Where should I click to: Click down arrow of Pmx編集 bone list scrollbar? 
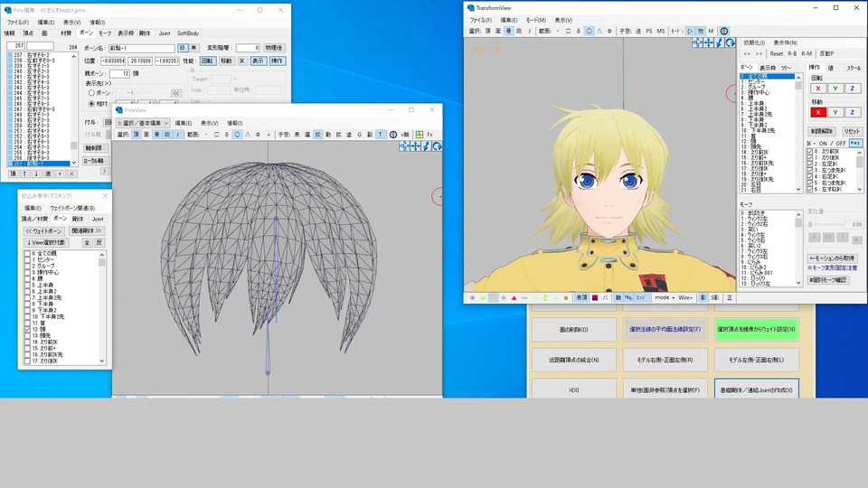pyautogui.click(x=73, y=162)
